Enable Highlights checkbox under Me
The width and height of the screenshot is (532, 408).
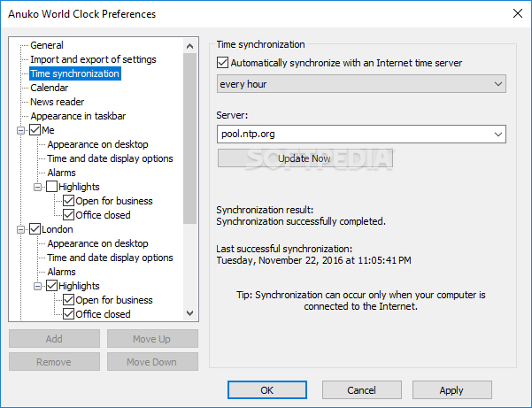click(51, 187)
